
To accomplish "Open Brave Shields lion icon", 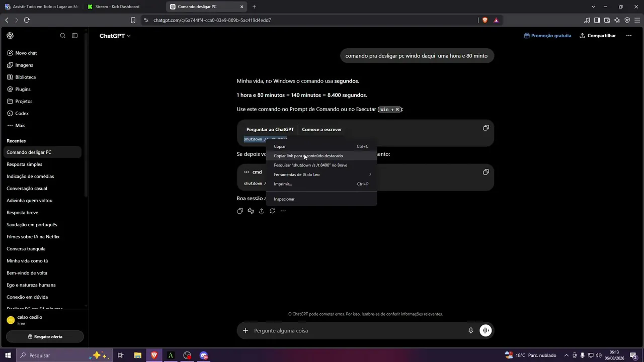I will [485, 20].
